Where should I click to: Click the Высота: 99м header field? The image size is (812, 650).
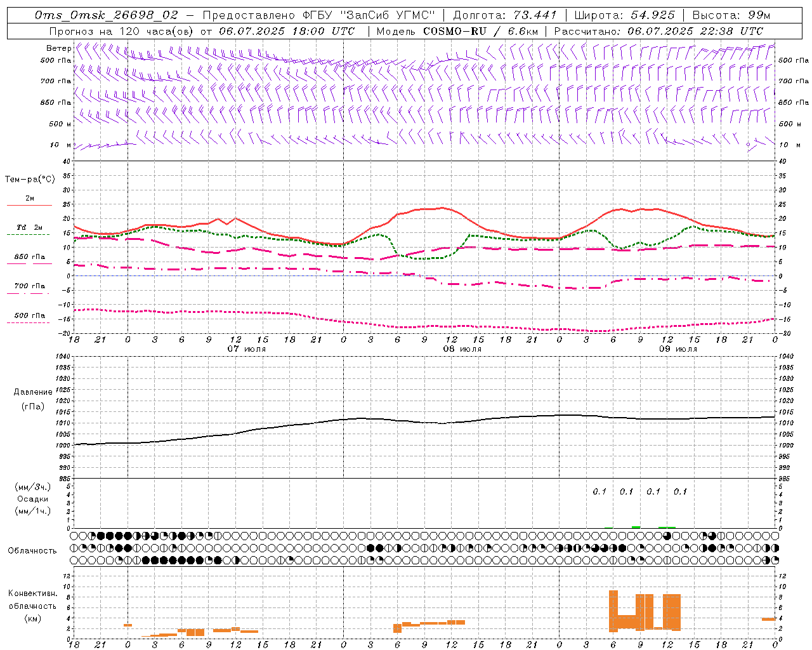click(x=731, y=15)
